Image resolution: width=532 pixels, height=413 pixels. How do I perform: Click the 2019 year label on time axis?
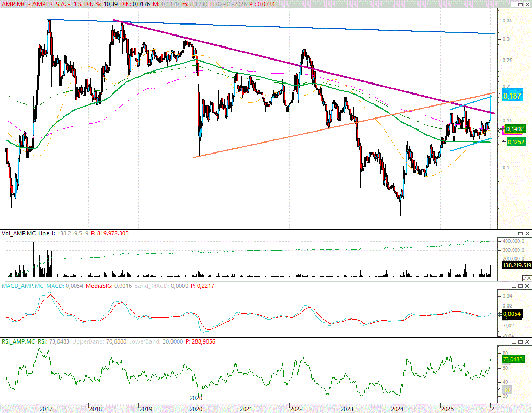click(146, 409)
